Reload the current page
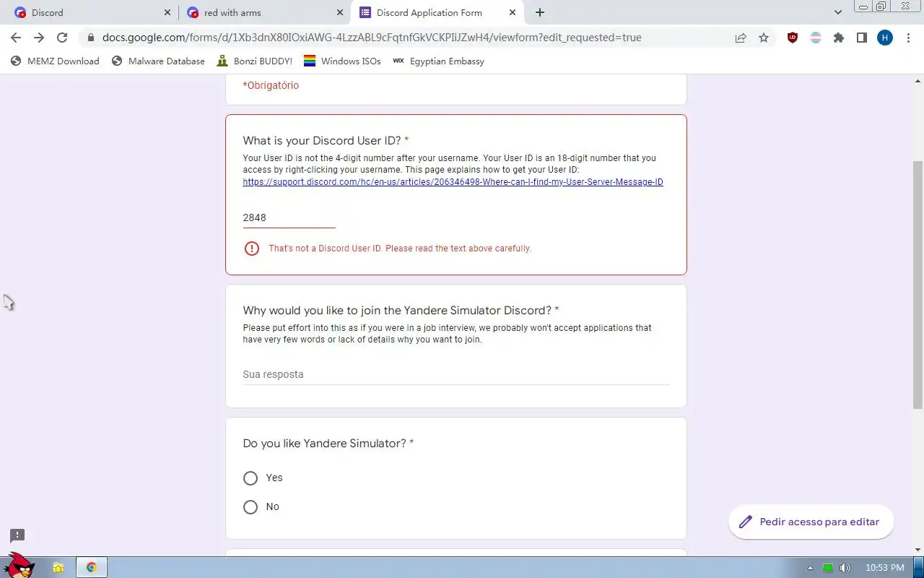Viewport: 924px width, 578px height. pyautogui.click(x=62, y=38)
